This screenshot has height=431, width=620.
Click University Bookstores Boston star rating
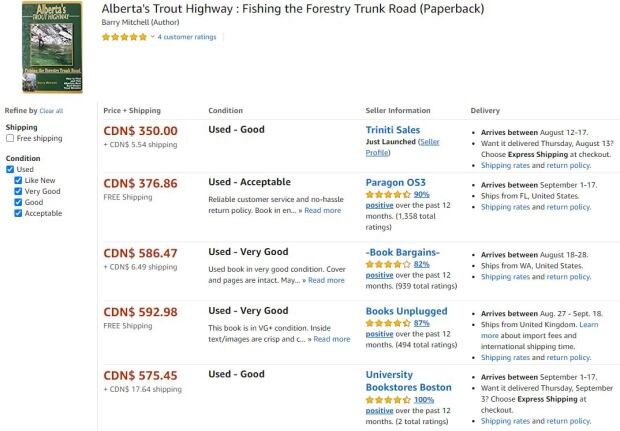pos(388,400)
